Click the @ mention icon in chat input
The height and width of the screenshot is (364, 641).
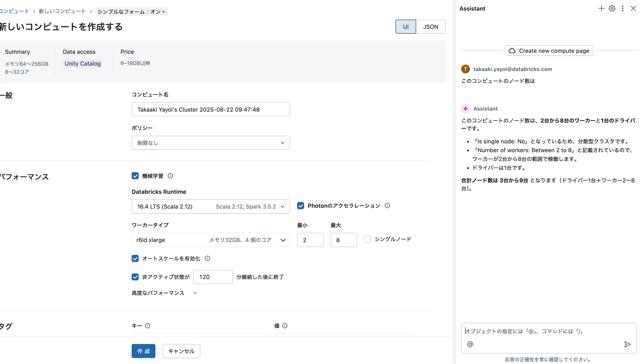tap(470, 344)
